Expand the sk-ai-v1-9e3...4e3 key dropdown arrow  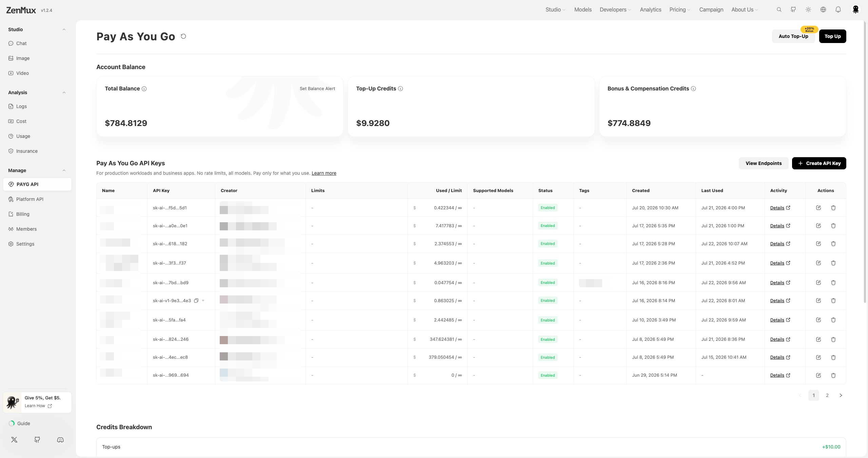click(203, 300)
